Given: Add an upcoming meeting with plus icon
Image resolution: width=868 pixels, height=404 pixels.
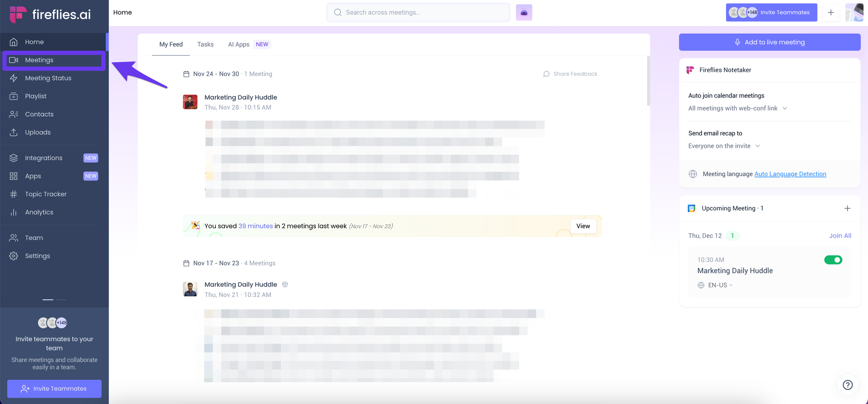Looking at the screenshot, I should (847, 208).
